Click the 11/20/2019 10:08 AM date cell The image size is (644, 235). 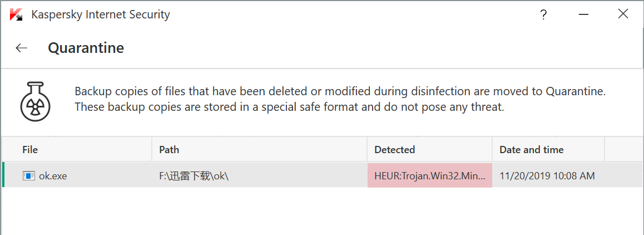[547, 176]
